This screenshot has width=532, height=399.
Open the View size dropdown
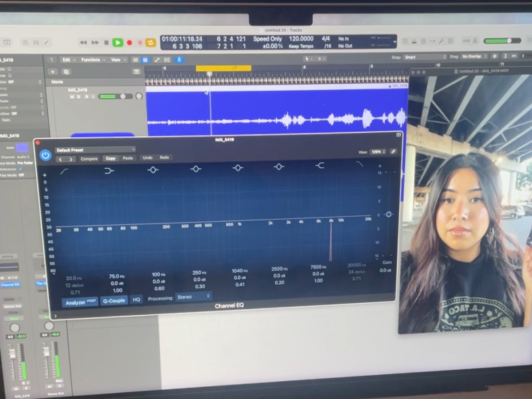[x=377, y=151]
